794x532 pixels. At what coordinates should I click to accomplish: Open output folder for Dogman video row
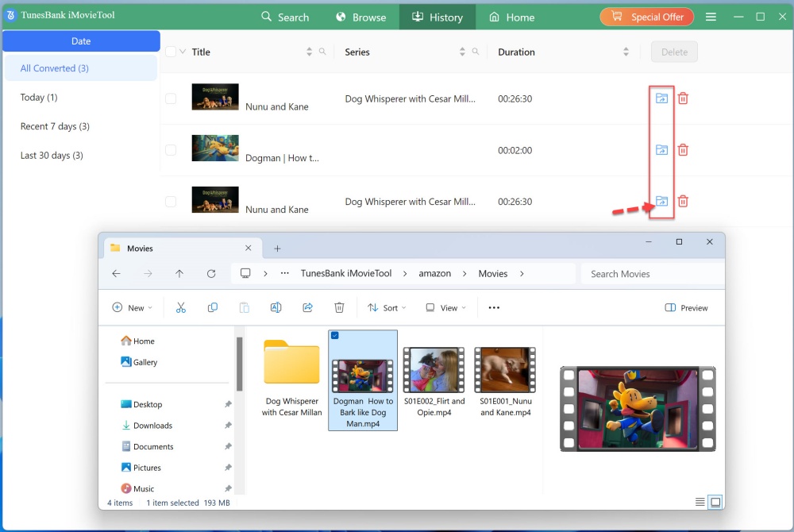pos(661,150)
